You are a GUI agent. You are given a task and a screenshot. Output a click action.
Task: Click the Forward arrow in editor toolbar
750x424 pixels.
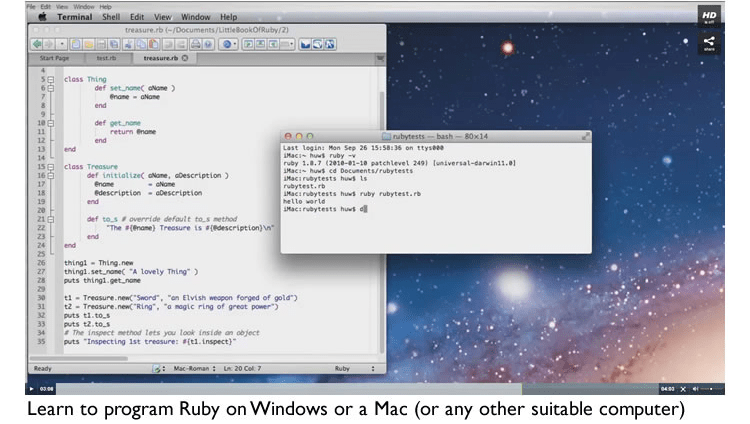(x=49, y=45)
